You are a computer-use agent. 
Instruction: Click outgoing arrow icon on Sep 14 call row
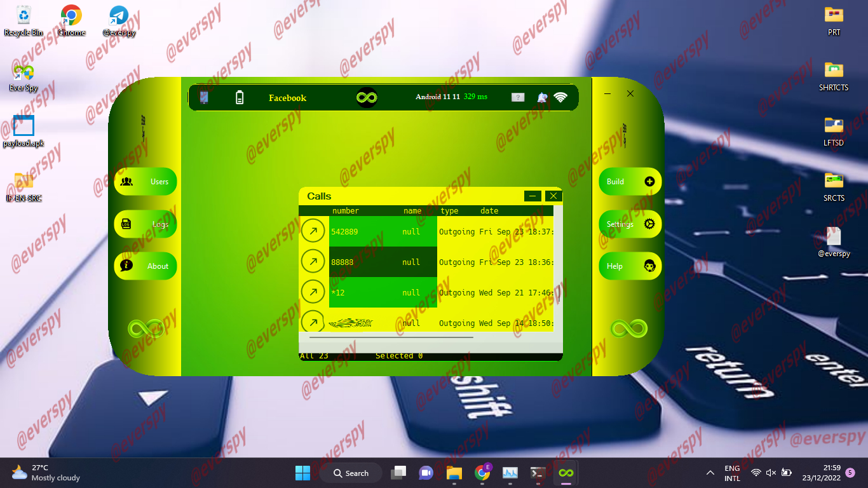point(313,321)
